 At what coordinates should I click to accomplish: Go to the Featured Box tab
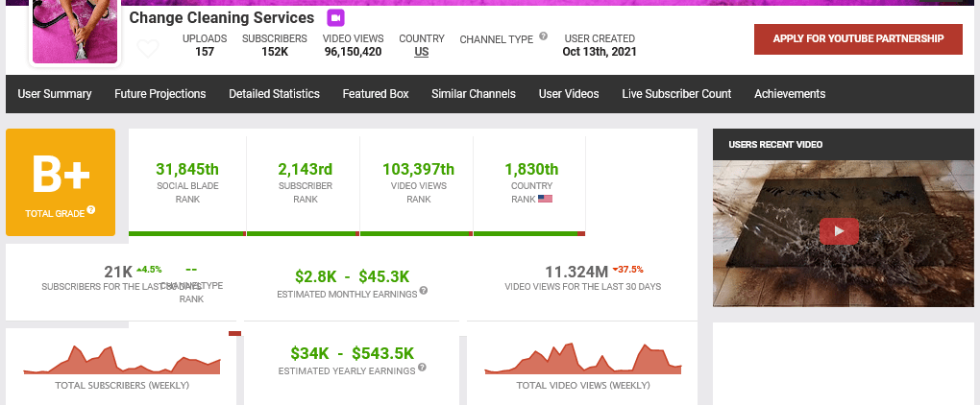[376, 94]
